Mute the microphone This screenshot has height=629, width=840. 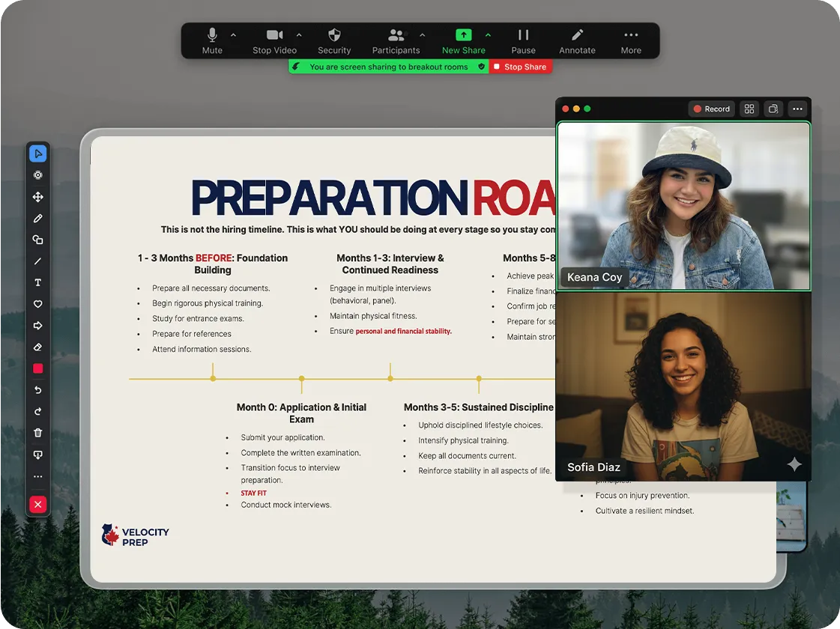coord(211,35)
